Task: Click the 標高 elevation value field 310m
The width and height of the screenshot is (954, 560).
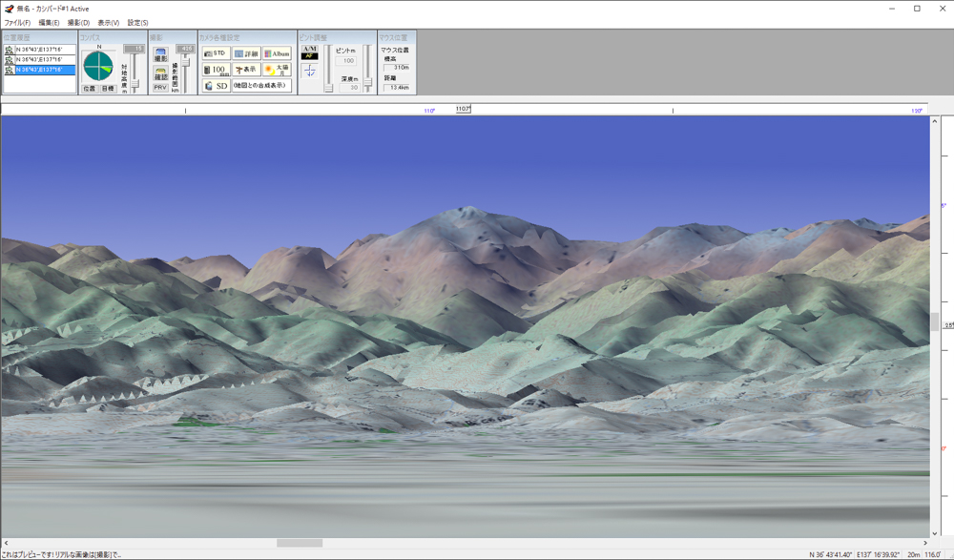Action: point(397,68)
